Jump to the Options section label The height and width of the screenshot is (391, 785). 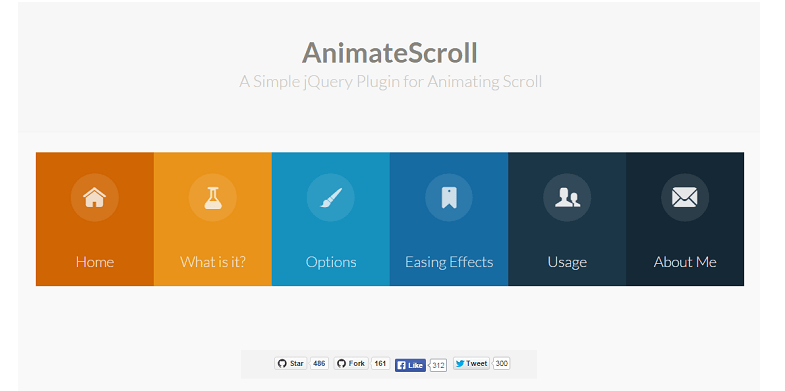[x=331, y=262]
